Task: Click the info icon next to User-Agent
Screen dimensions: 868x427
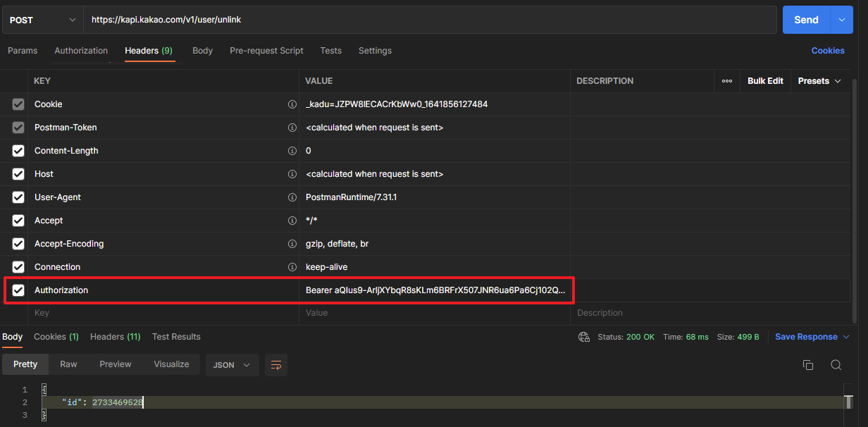Action: [x=292, y=197]
